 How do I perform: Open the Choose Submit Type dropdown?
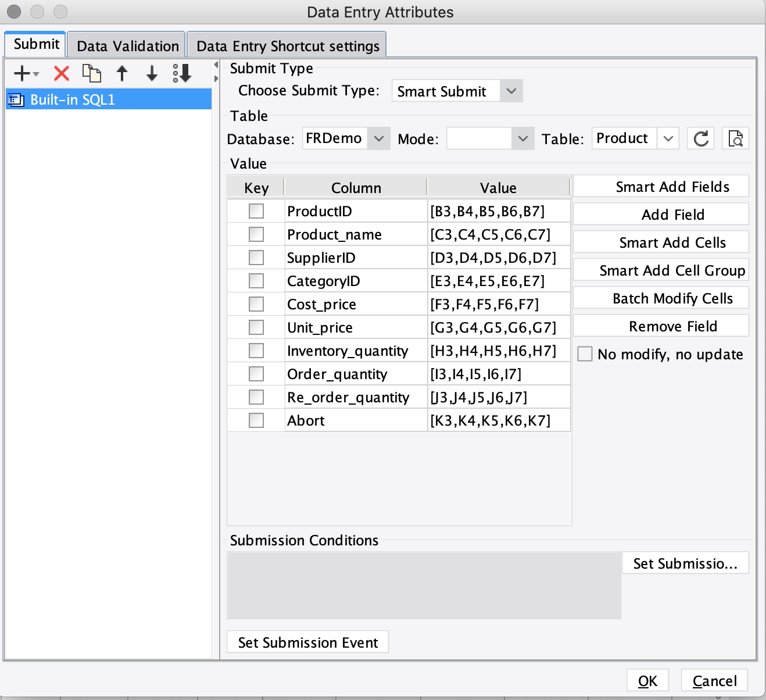coord(511,91)
